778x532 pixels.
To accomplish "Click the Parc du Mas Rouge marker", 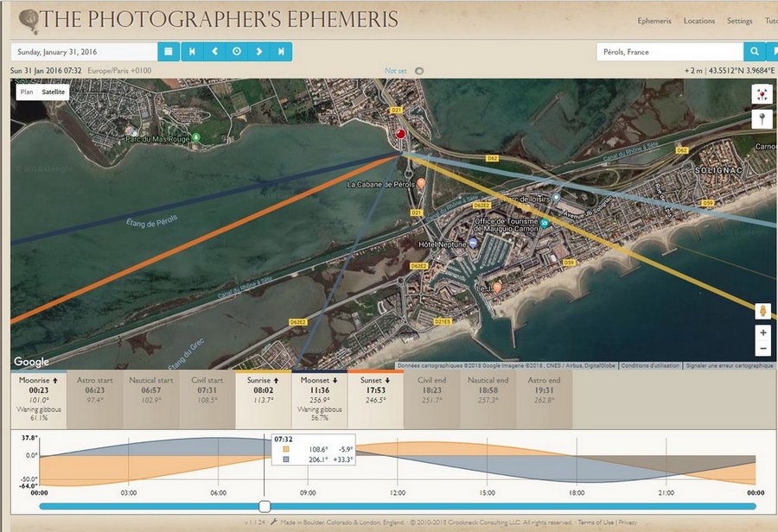I will 196,136.
